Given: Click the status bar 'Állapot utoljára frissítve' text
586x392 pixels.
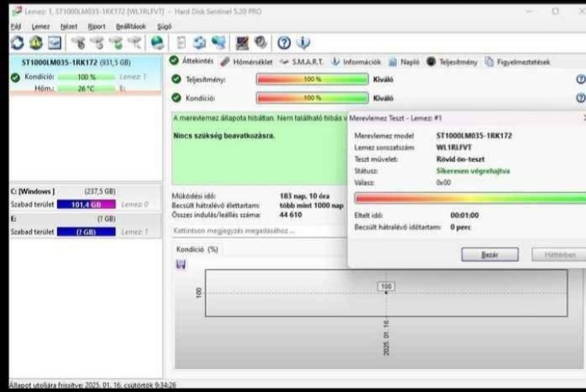Looking at the screenshot, I should point(92,385).
